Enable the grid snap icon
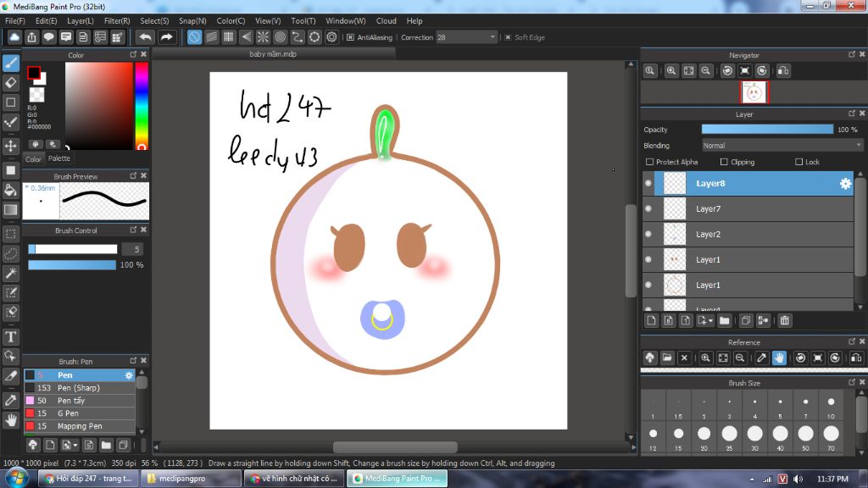The image size is (868, 488). (229, 37)
